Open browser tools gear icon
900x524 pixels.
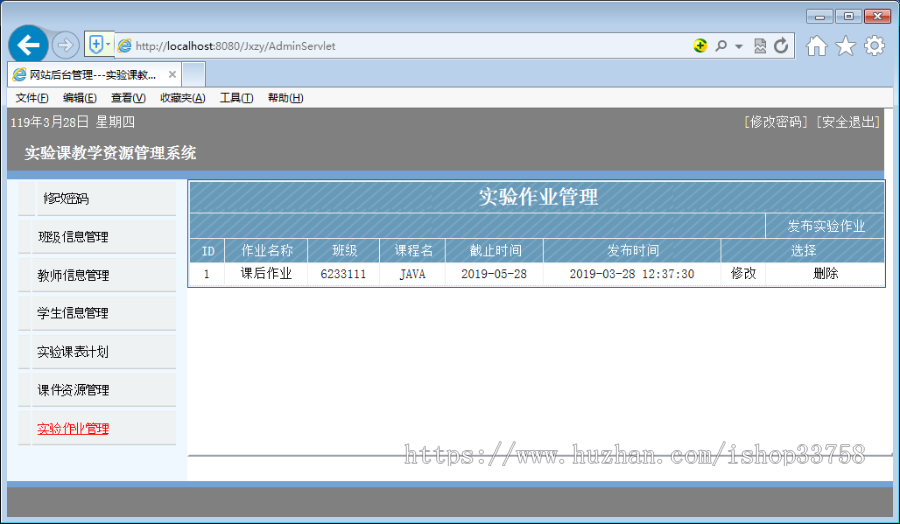(x=874, y=46)
